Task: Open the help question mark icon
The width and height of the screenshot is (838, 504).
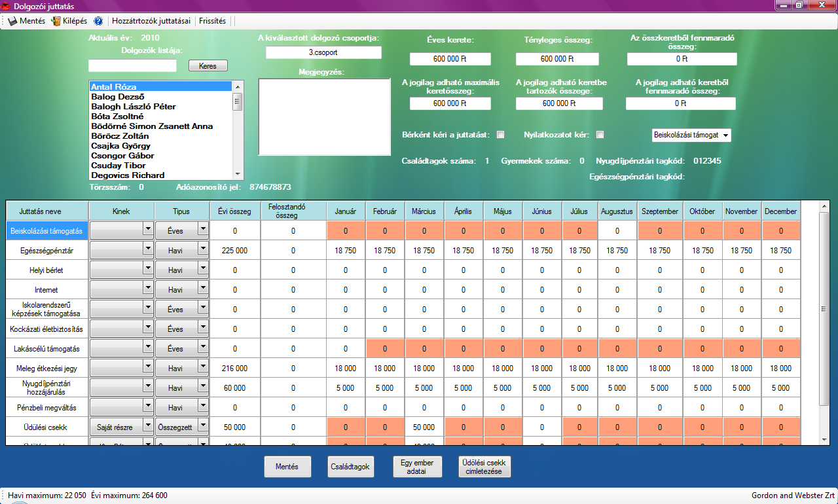Action: pyautogui.click(x=98, y=21)
